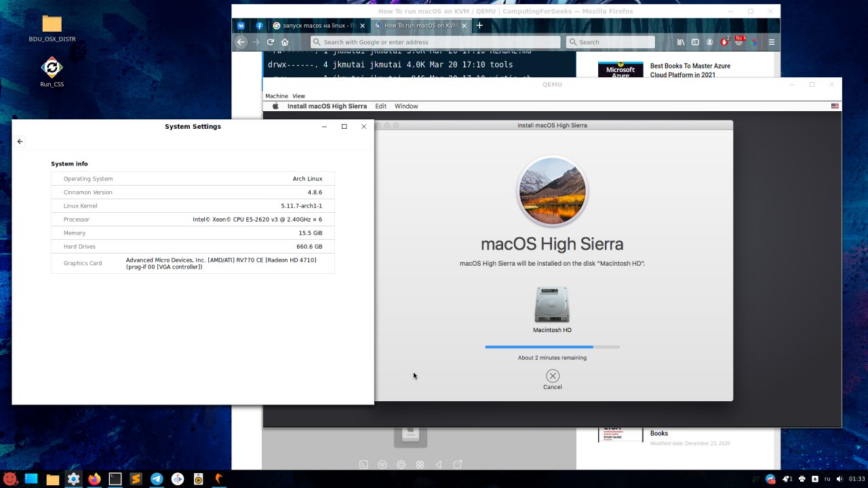Open the notifications tray icon
The image size is (868, 488).
pyautogui.click(x=787, y=479)
